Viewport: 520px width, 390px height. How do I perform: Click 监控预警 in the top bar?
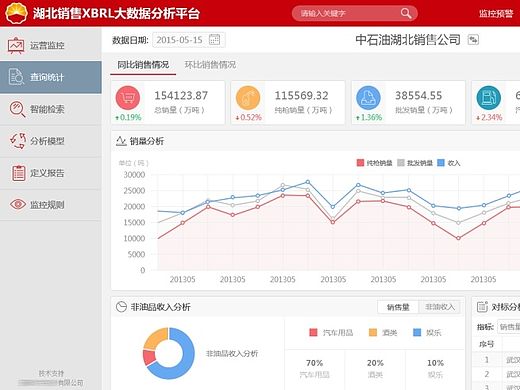pyautogui.click(x=496, y=14)
